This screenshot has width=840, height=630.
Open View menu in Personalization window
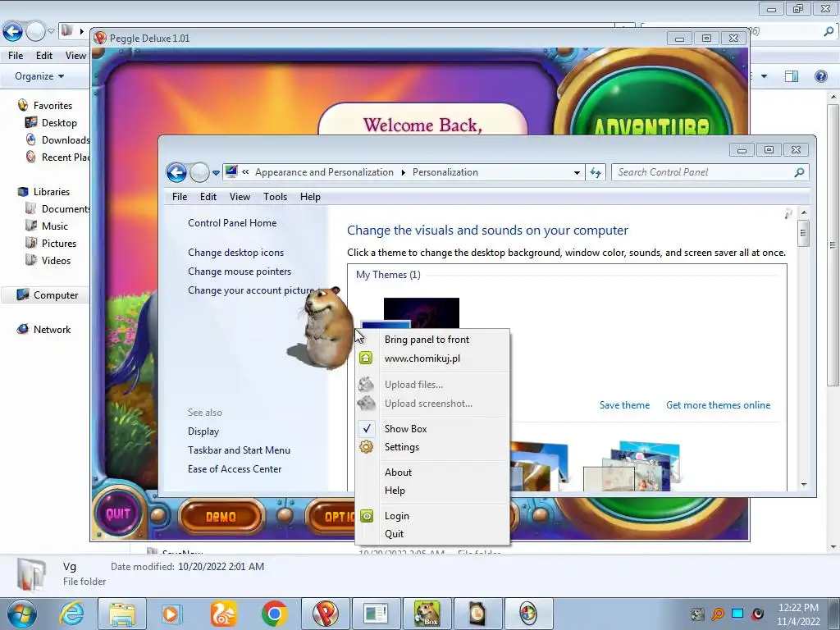pos(240,197)
